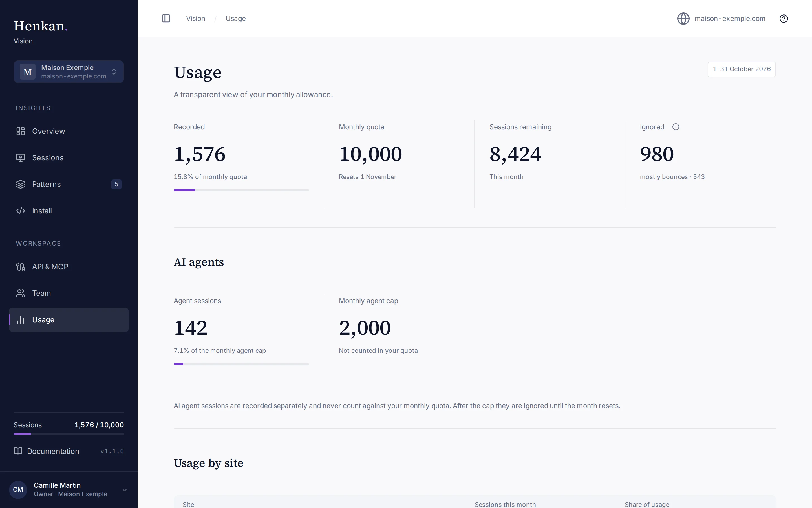Navigate to the Team page

tap(69, 293)
